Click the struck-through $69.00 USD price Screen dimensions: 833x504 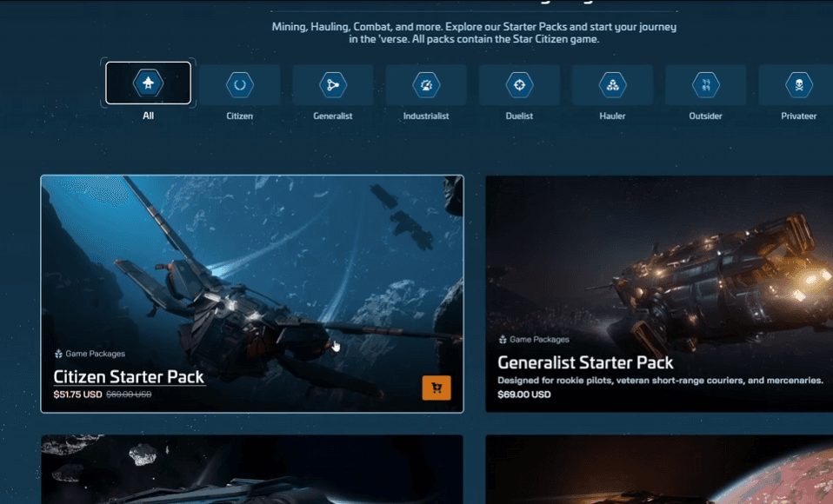point(129,395)
